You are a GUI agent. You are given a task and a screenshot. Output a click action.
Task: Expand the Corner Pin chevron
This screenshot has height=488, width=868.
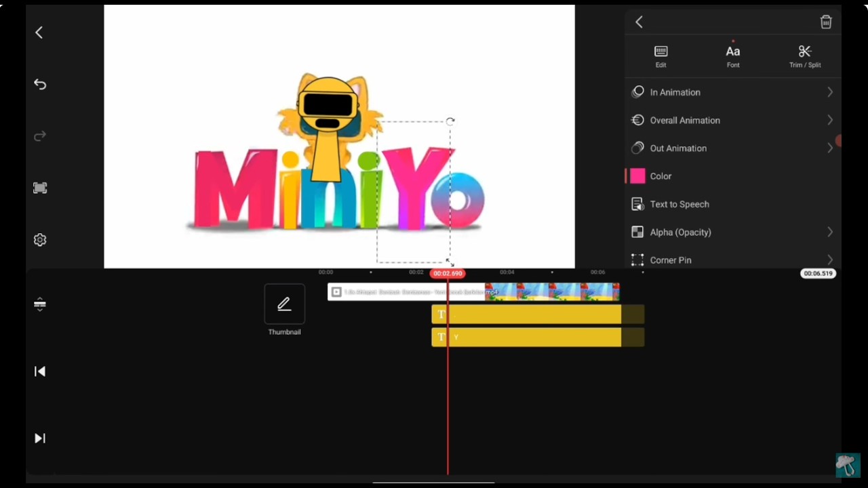pos(830,260)
